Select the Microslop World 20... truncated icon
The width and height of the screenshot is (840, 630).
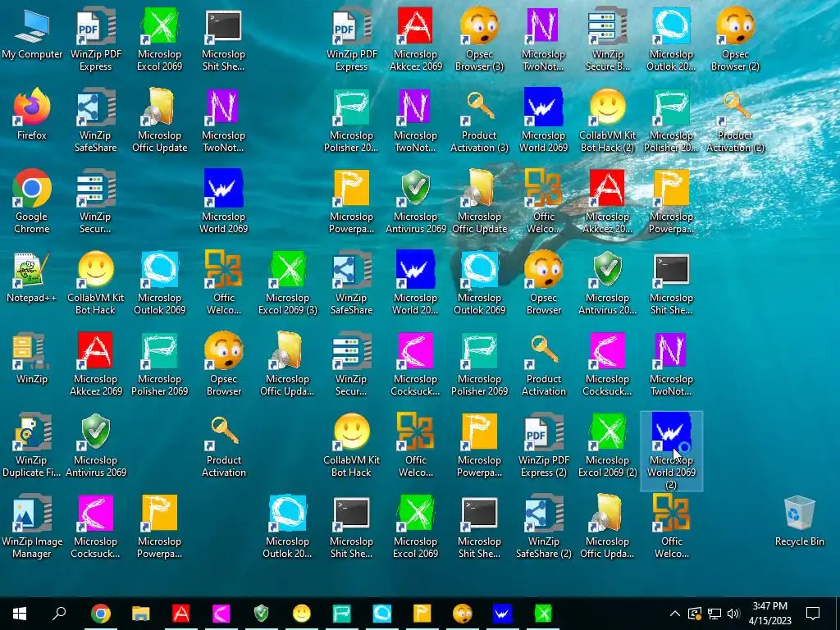click(x=415, y=282)
